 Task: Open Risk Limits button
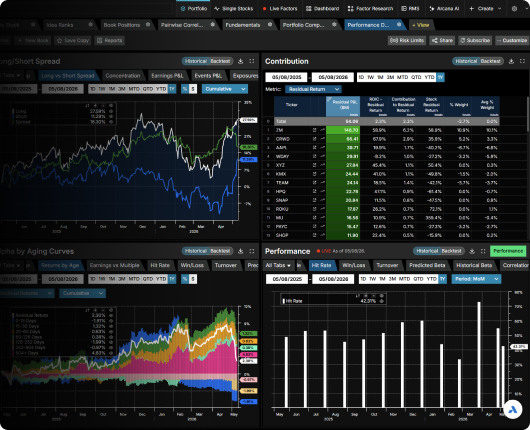[407, 41]
